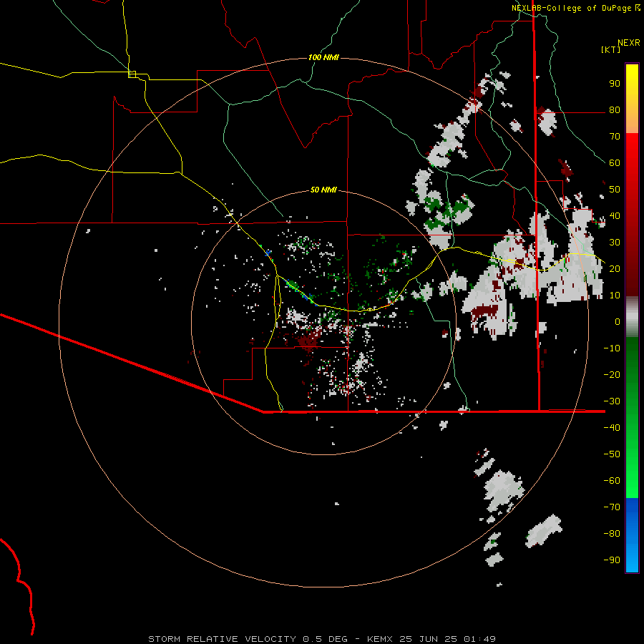Click the 70 value on velocity scale
The height and width of the screenshot is (644, 644).
615,137
